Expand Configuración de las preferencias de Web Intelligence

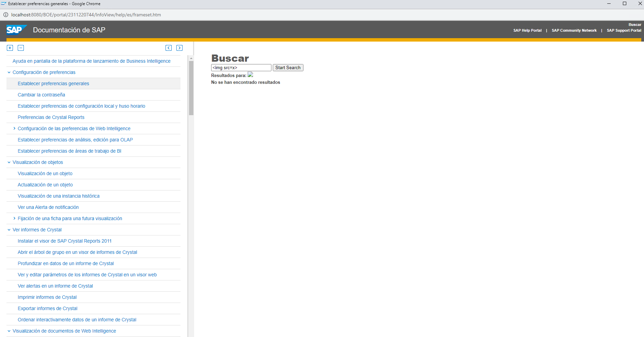(14, 128)
